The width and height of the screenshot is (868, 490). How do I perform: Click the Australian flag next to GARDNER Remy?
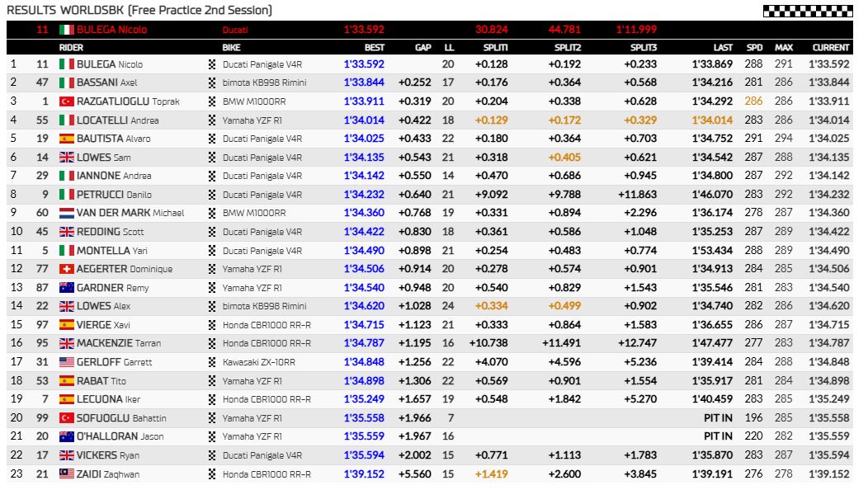point(67,288)
